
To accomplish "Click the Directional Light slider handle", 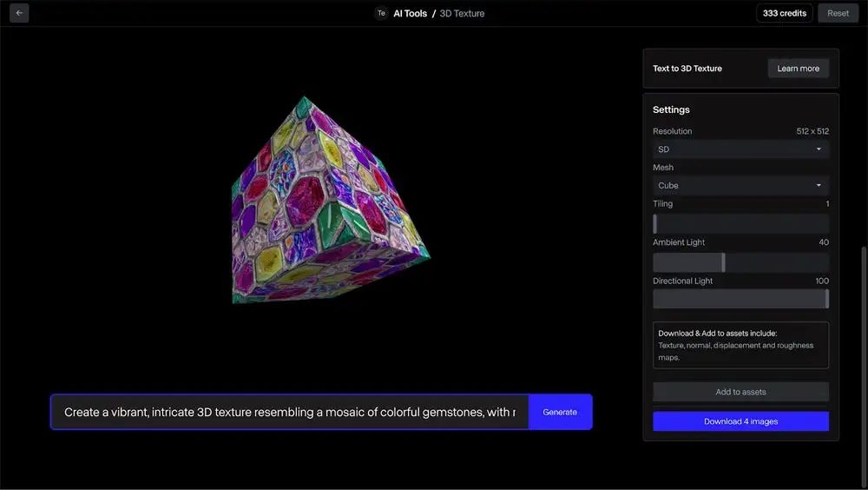I will [826, 299].
